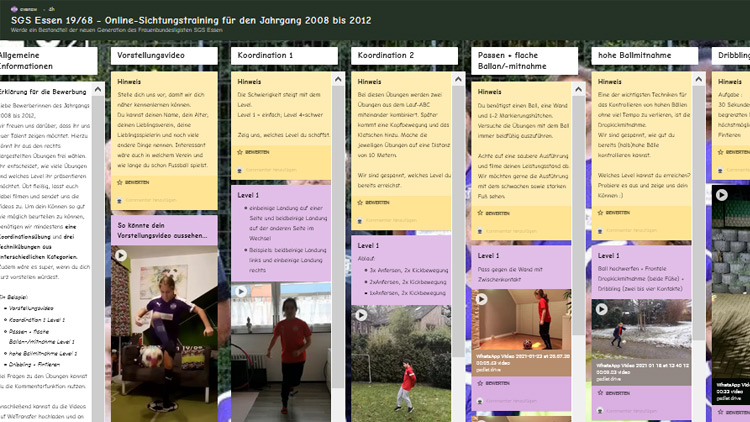This screenshot has height=422, width=750.
Task: Click 'Hinweis' heading in the Vorstellungsvideo card
Action: coord(129,82)
